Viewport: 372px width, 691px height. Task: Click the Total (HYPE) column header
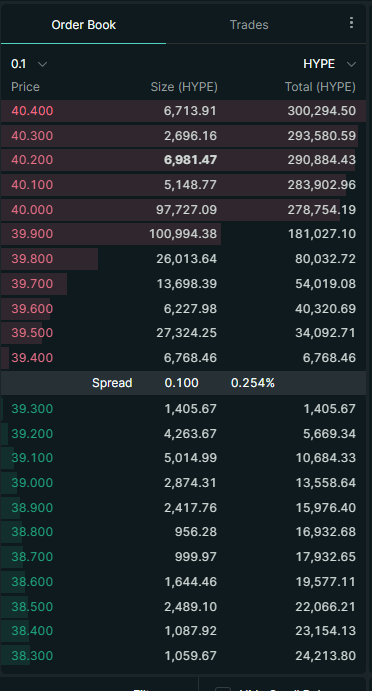pyautogui.click(x=320, y=87)
